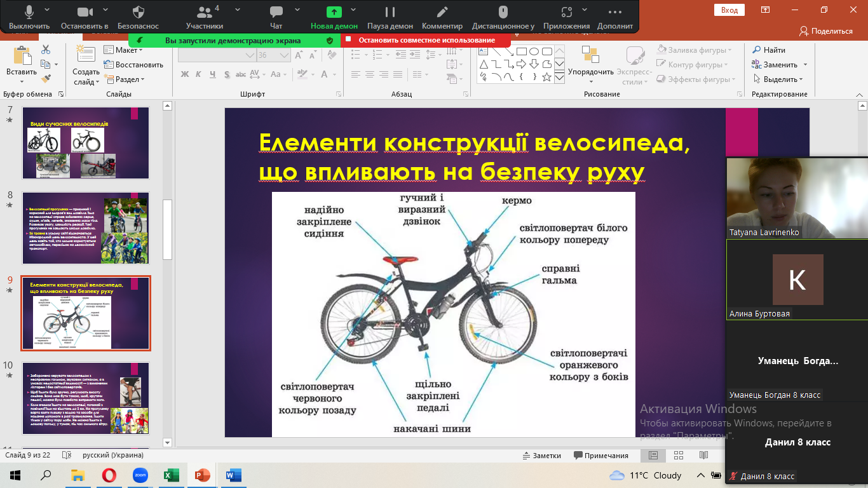868x488 pixels.
Task: Select slide 10 thumbnail in panel
Action: click(86, 398)
